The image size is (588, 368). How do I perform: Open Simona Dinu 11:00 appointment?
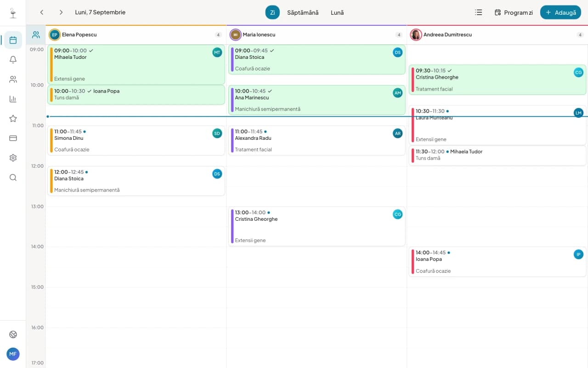pyautogui.click(x=136, y=140)
